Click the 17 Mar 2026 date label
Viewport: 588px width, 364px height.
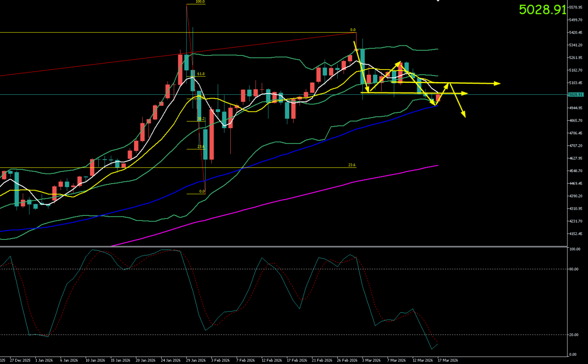[x=448, y=361]
